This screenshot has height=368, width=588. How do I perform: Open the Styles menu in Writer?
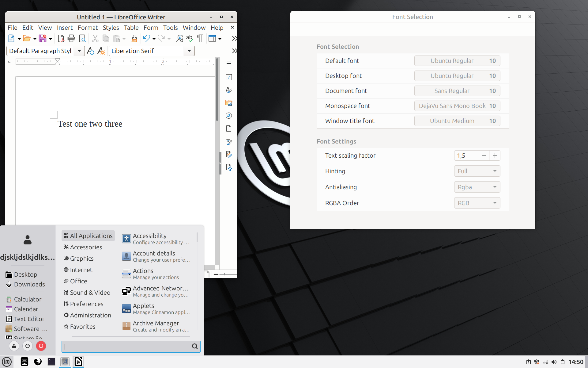[x=111, y=28]
